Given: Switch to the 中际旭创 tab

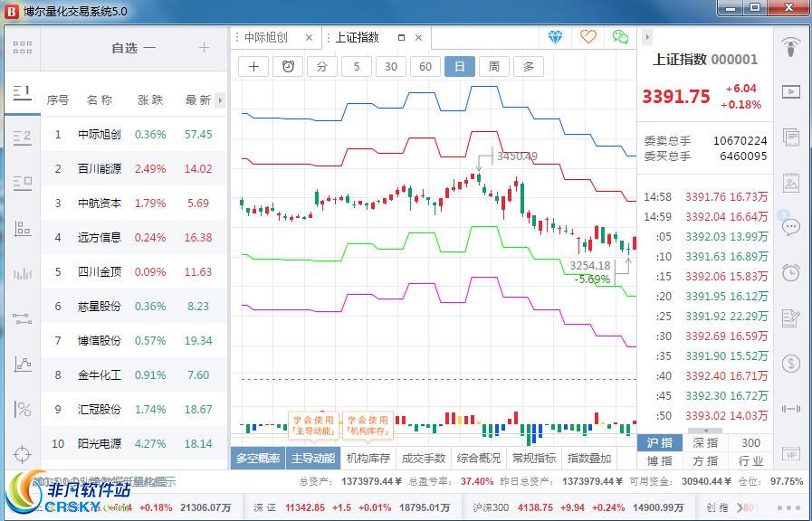Looking at the screenshot, I should (x=266, y=37).
